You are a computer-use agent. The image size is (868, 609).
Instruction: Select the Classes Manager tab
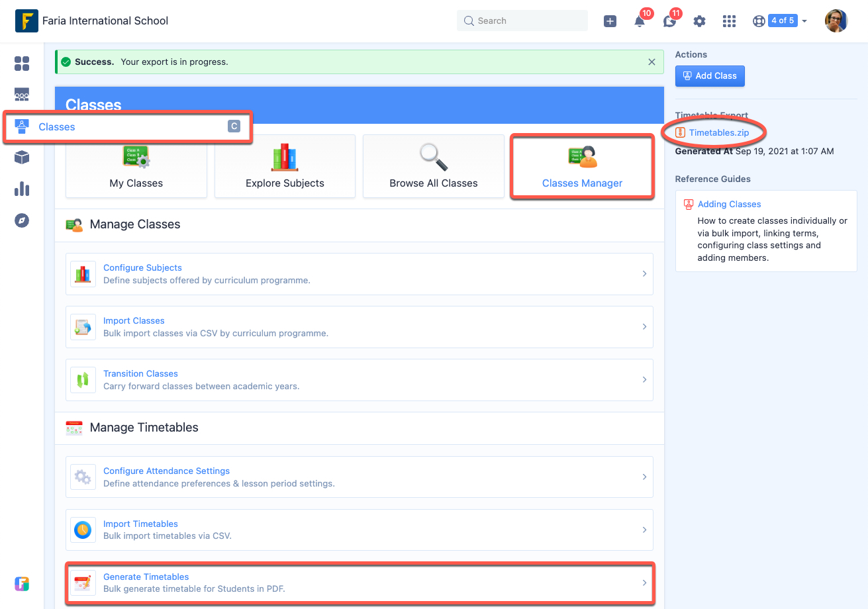[x=582, y=165]
